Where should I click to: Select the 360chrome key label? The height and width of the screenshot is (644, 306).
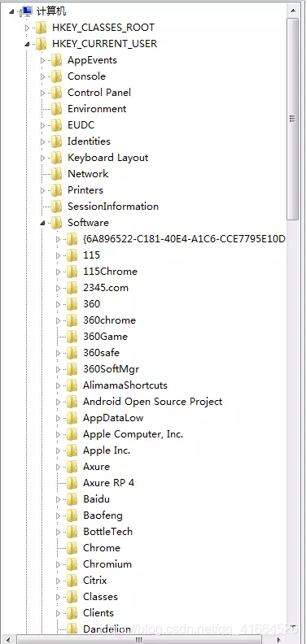(x=109, y=320)
